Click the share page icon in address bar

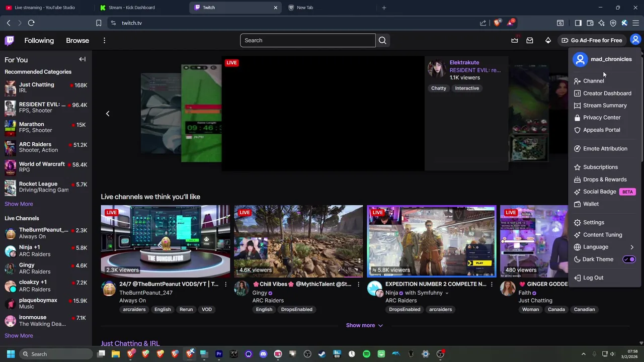point(483,23)
